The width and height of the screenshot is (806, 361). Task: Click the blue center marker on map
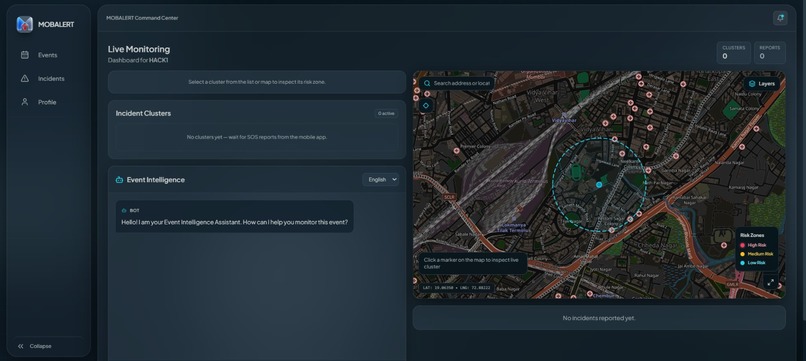(x=599, y=184)
